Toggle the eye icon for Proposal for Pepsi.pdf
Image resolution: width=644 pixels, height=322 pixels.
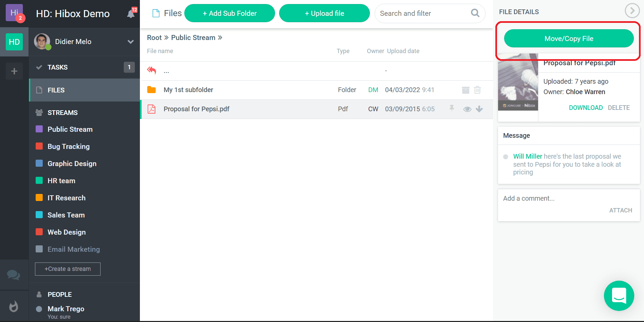[x=467, y=109]
